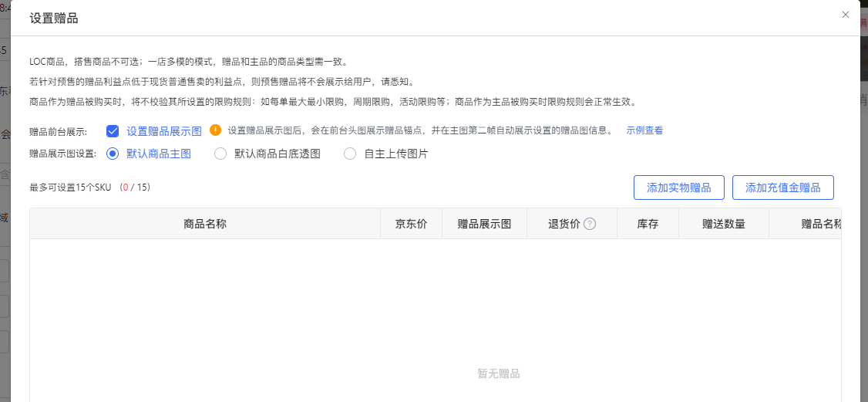Open the 示例查看 link

[644, 130]
